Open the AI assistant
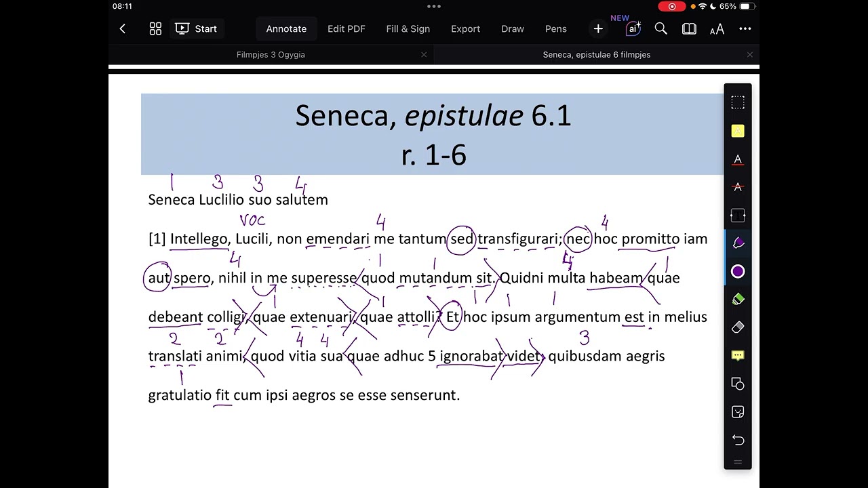 (x=633, y=28)
